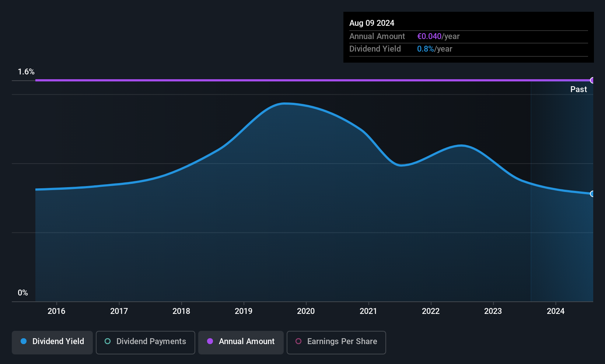Click the 2024 x-axis label
Viewport: 605px width, 364px height.
tap(556, 311)
